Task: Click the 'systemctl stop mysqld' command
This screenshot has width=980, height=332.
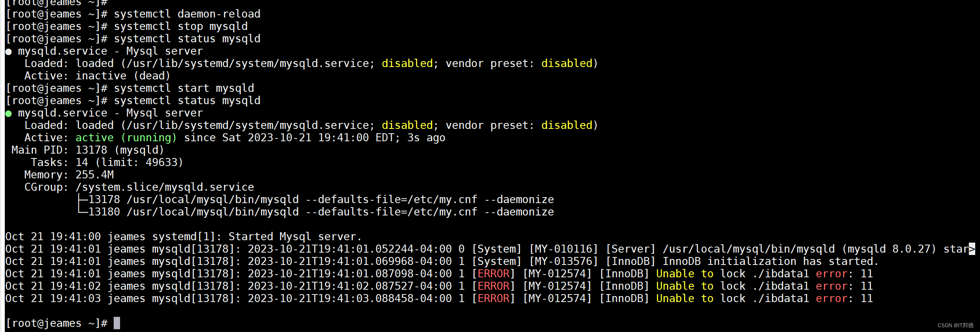Action: click(181, 26)
